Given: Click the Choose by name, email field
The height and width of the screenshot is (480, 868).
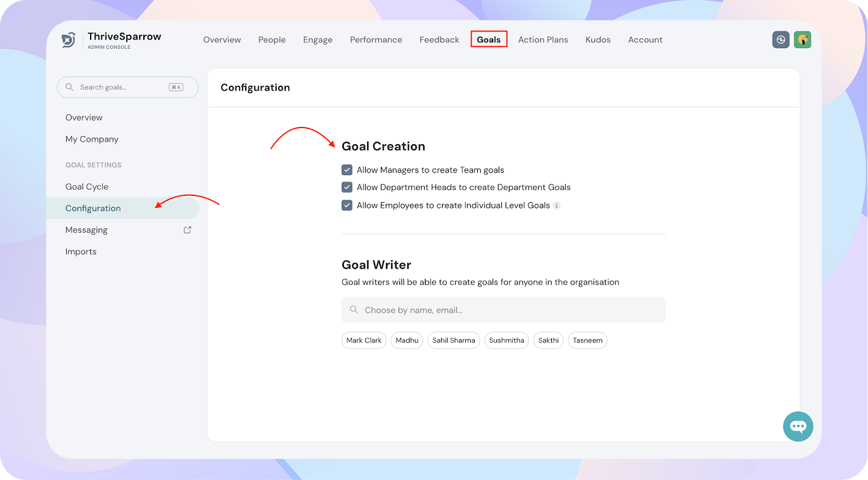Looking at the screenshot, I should click(x=503, y=310).
